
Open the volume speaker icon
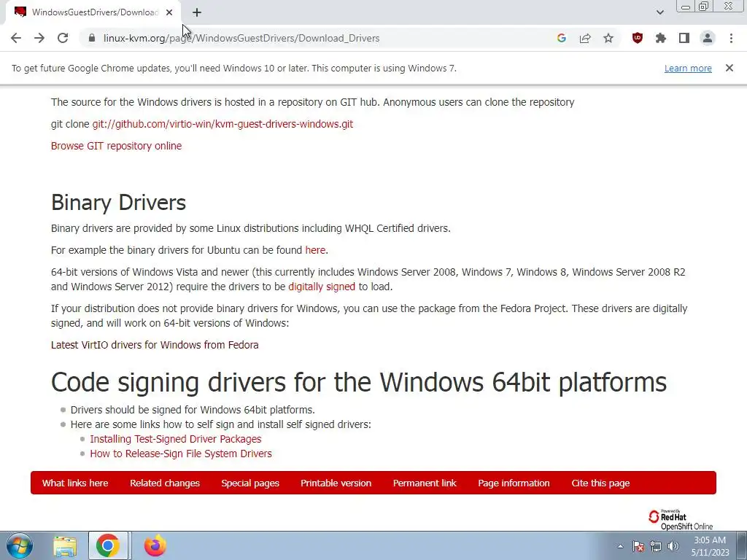coord(673,546)
